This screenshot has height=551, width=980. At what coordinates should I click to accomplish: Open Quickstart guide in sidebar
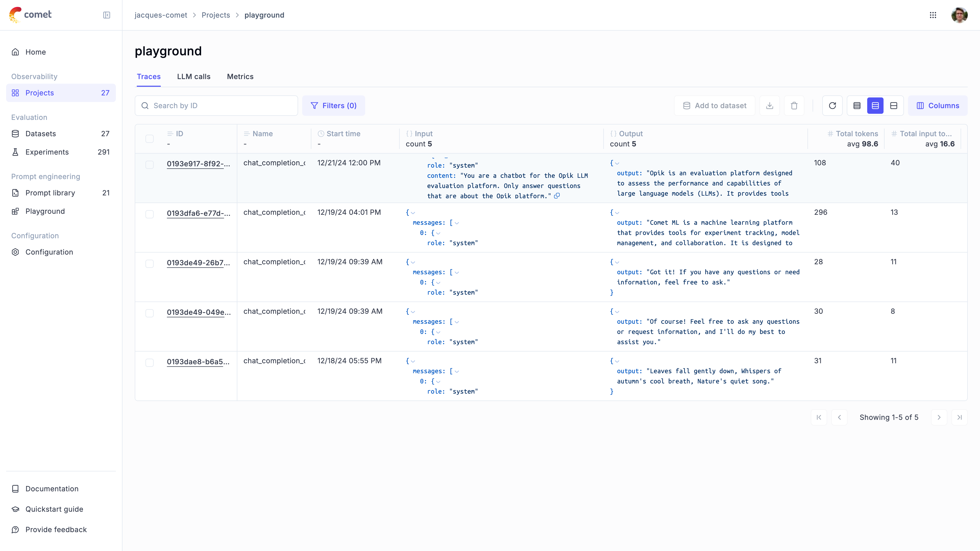(x=61, y=509)
